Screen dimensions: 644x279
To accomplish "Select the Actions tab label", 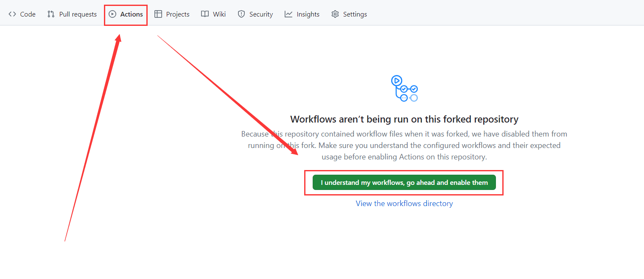I will point(132,14).
